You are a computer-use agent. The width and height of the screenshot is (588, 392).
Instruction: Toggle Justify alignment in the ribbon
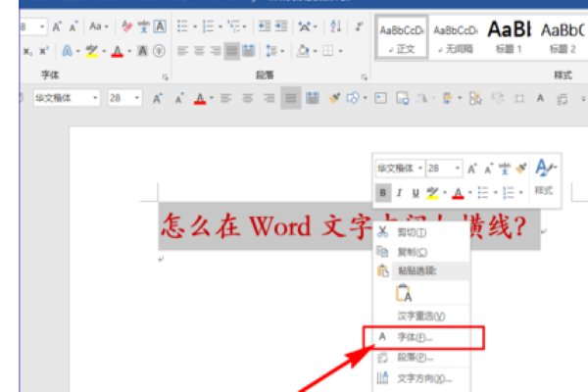(x=231, y=51)
